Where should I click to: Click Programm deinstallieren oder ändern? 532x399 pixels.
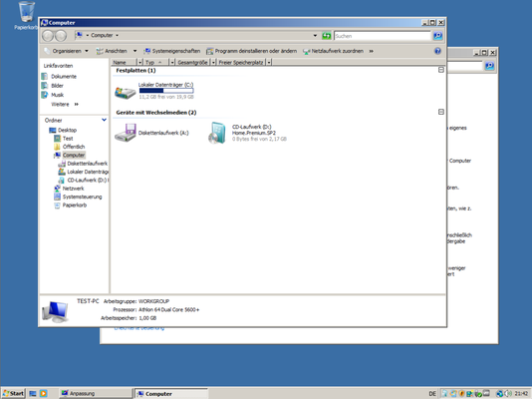[251, 51]
